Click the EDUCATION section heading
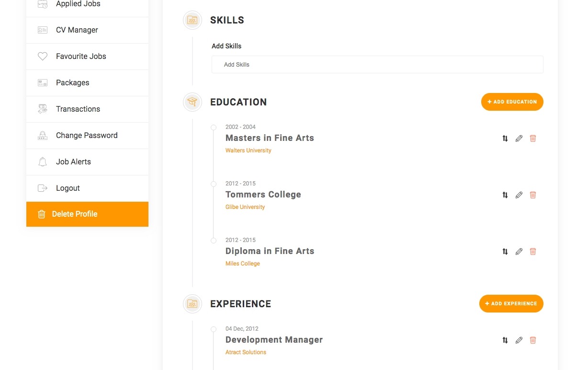This screenshot has width=588, height=370. click(x=238, y=102)
